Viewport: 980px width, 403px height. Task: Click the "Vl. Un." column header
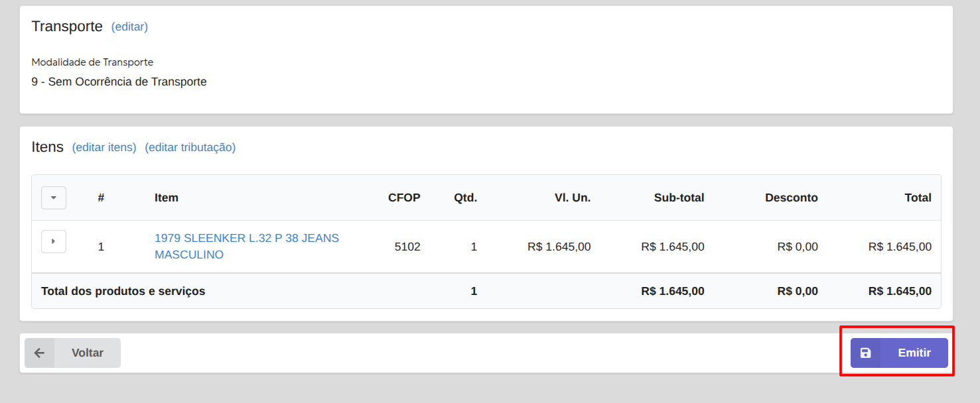click(573, 198)
